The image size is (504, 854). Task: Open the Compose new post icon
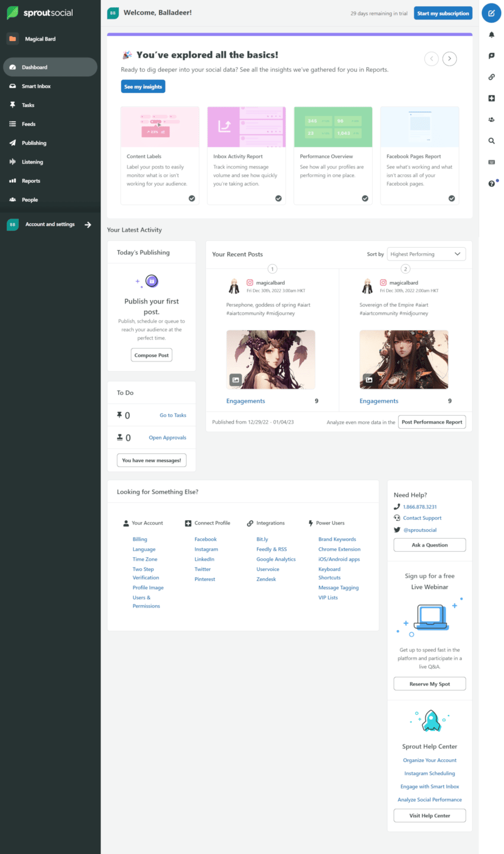[491, 13]
